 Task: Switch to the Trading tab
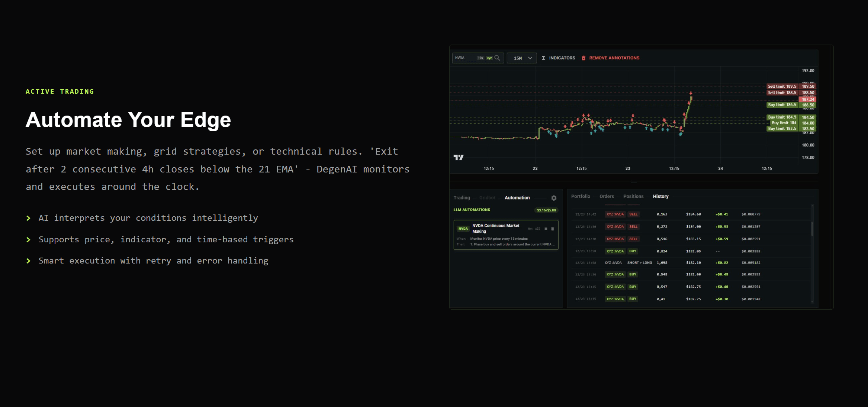point(462,198)
